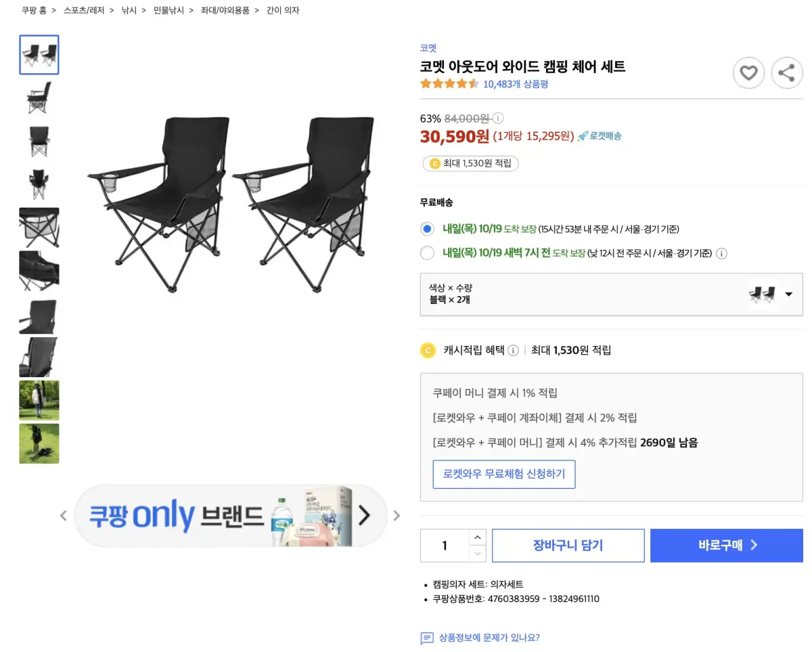Add product to wishlist with heart icon
812x652 pixels.
click(748, 72)
